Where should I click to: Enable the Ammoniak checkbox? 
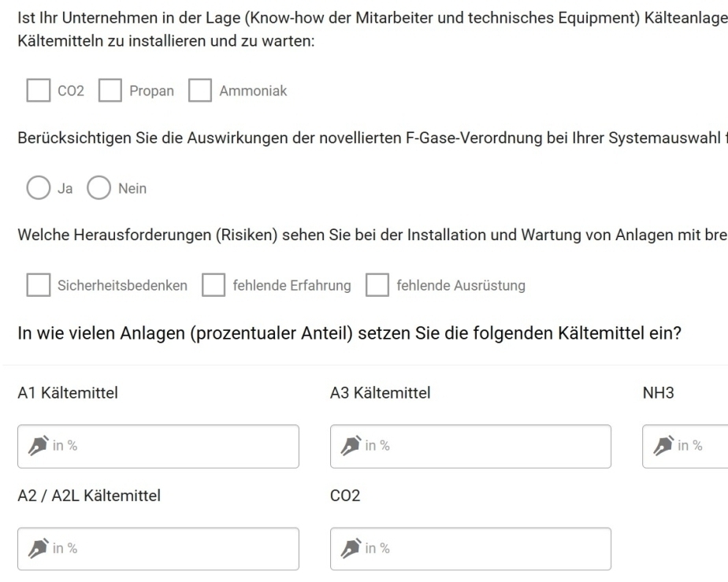click(x=200, y=90)
